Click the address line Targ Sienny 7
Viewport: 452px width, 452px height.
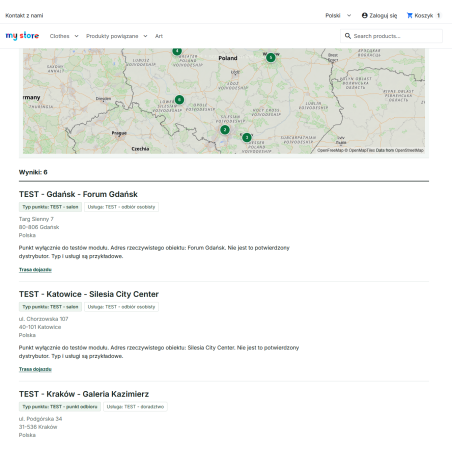tap(36, 219)
